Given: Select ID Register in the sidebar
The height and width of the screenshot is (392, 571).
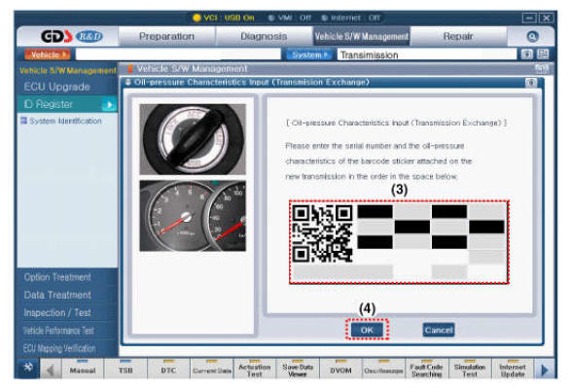Looking at the screenshot, I should [67, 104].
